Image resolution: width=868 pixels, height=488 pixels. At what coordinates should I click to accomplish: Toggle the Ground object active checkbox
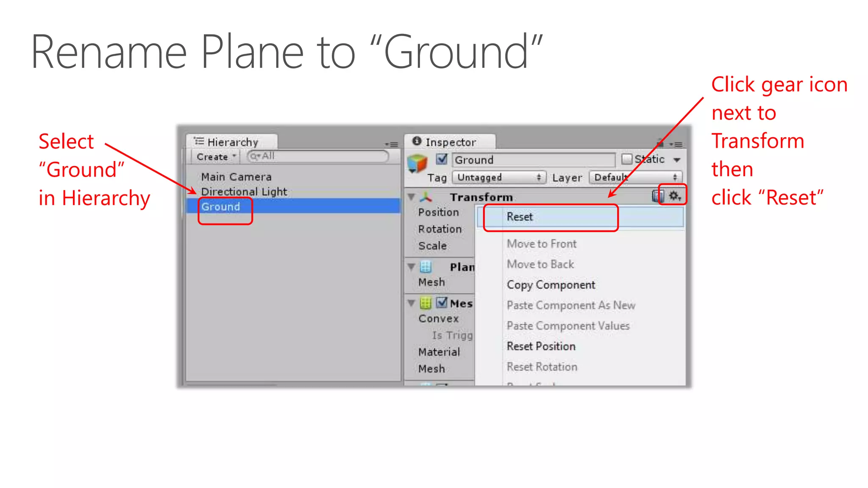[x=442, y=159]
